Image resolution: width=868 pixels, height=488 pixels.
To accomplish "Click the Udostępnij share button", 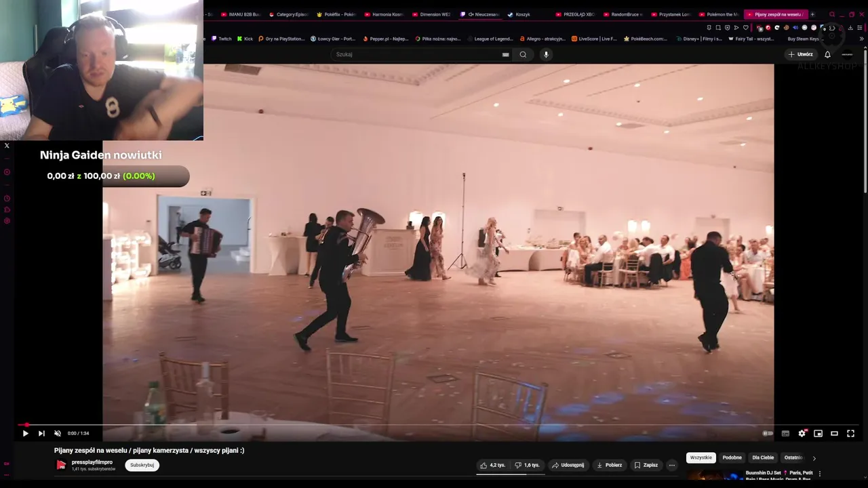I will coord(568,465).
